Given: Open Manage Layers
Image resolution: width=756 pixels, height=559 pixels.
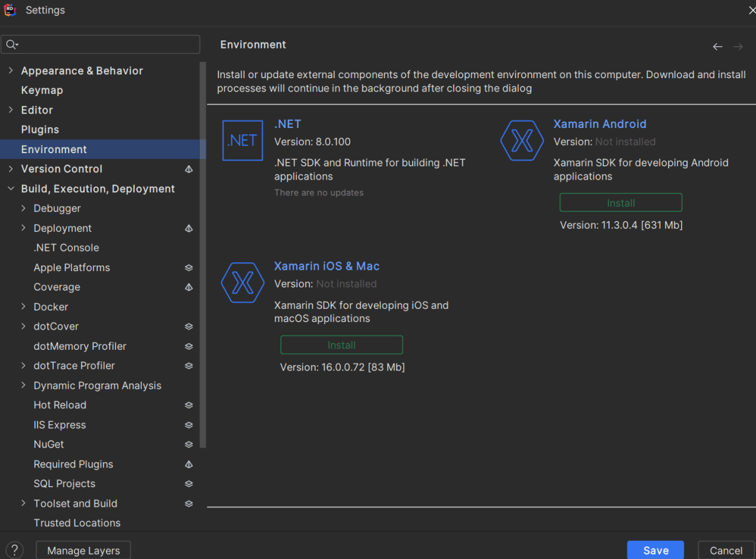Looking at the screenshot, I should pyautogui.click(x=83, y=550).
